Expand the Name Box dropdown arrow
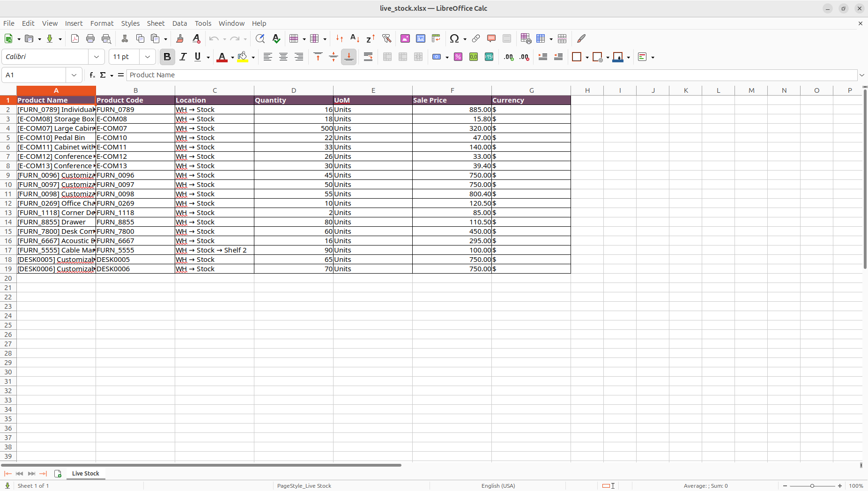The height and width of the screenshot is (491, 868). click(x=74, y=75)
